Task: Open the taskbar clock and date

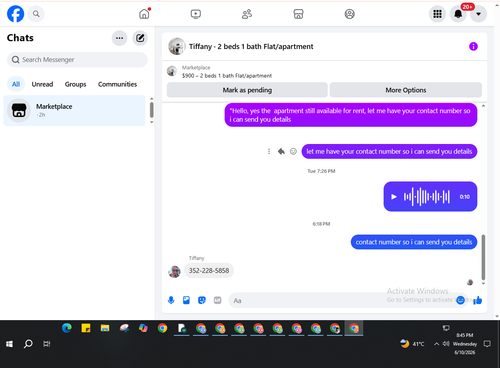Action: coord(465,344)
